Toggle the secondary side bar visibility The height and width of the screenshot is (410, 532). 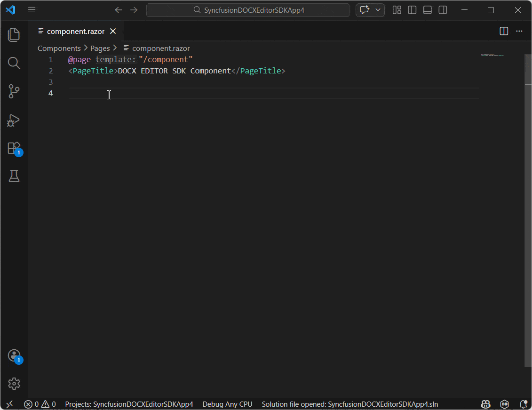[x=442, y=10]
